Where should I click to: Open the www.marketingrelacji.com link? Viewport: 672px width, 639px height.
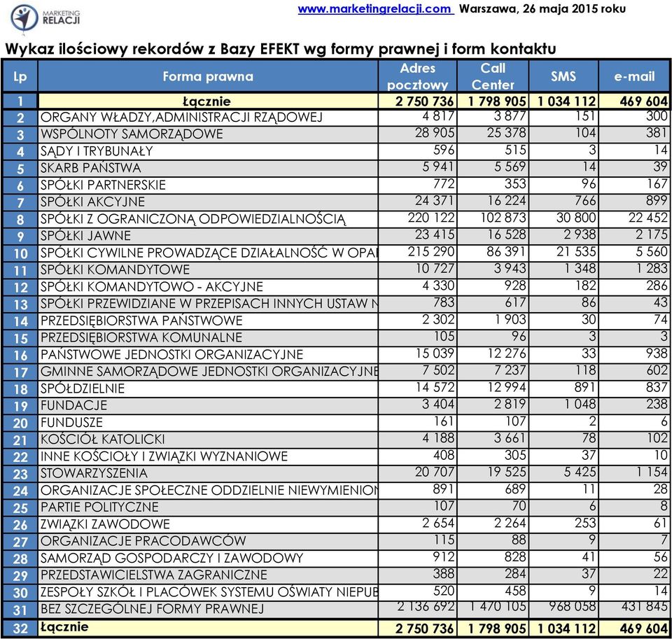375,8
